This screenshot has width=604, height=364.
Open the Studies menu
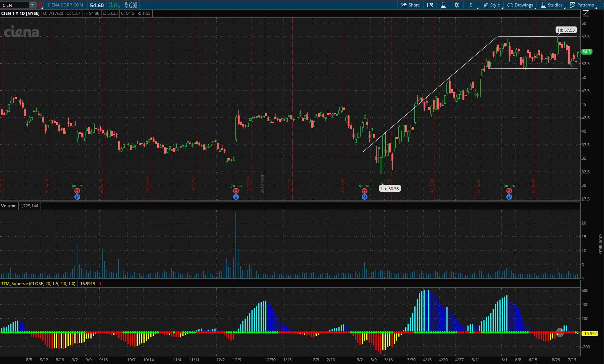click(x=552, y=5)
